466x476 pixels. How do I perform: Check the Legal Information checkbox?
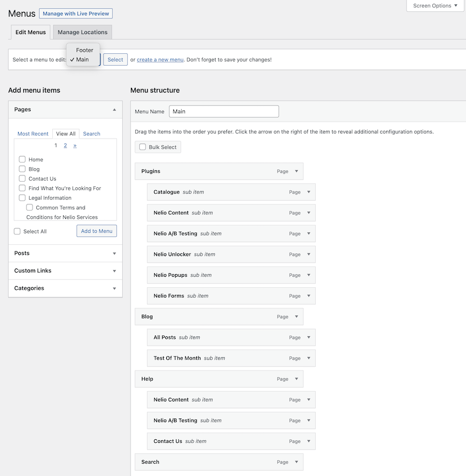click(22, 198)
